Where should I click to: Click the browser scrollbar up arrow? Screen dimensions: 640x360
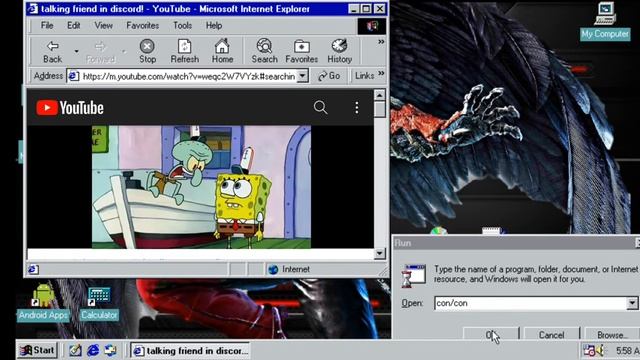pos(379,96)
